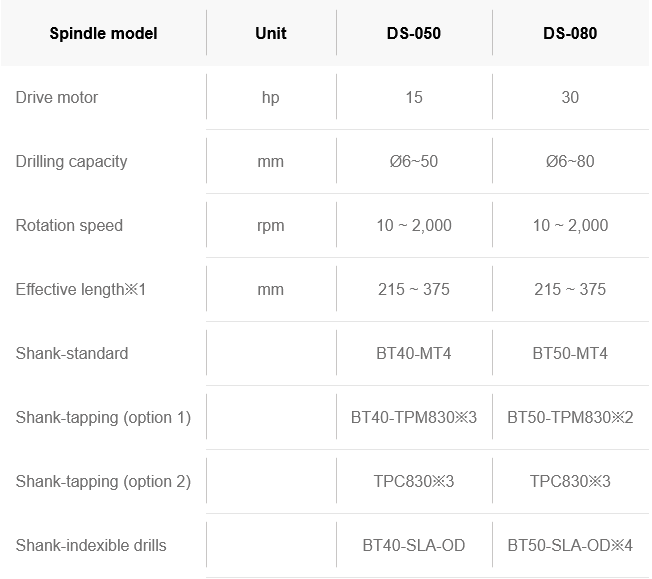Screen dimensions: 652x579
Task: Select the Shank-standard row label
Action: [x=72, y=354]
